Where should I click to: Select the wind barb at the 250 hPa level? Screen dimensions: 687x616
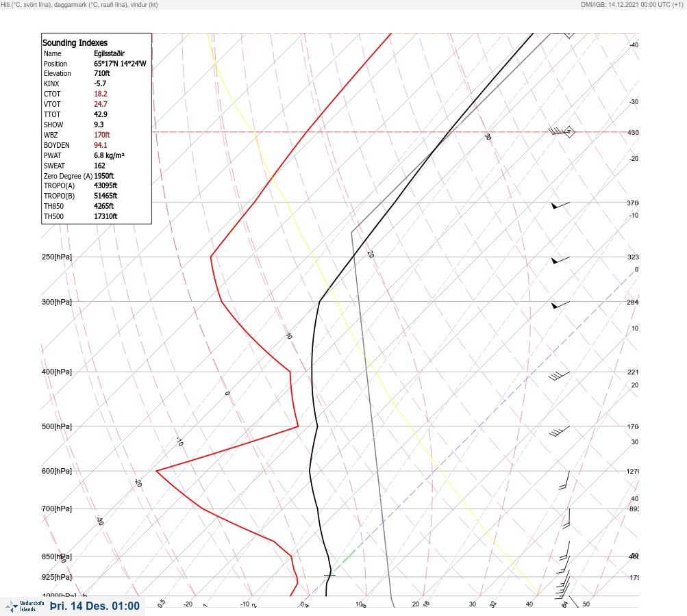coord(560,260)
